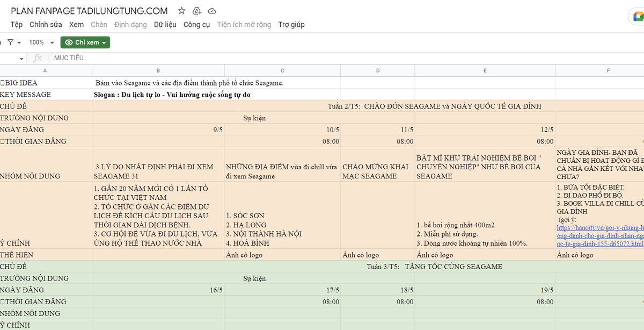Open the Chỉnh sửa menu
This screenshot has height=330, width=644.
46,25
